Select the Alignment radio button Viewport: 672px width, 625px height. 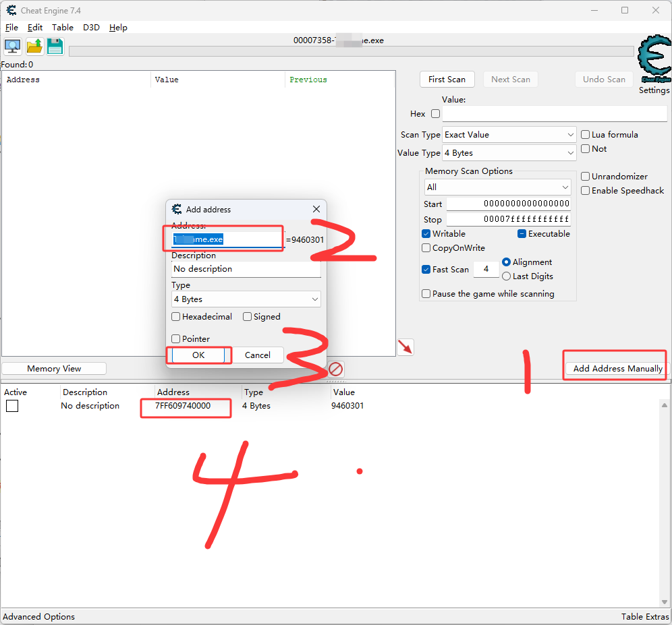(x=506, y=262)
